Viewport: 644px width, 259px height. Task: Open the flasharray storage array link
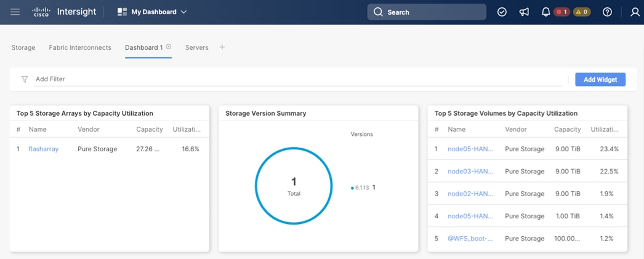coord(44,149)
